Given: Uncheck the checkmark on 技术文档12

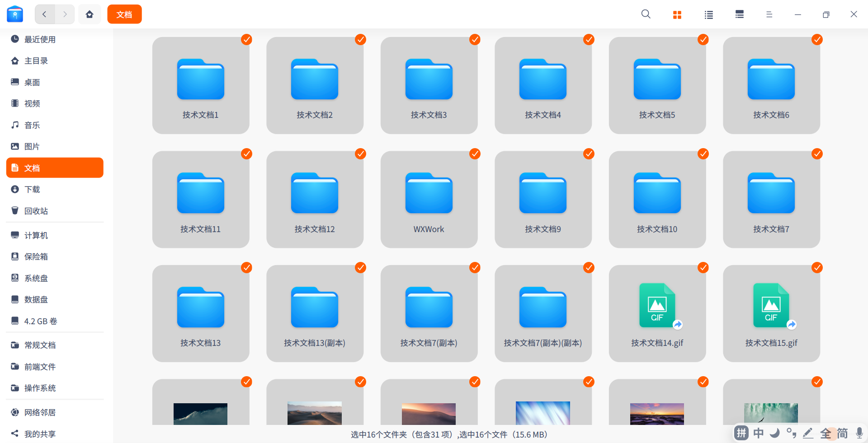Looking at the screenshot, I should [360, 154].
